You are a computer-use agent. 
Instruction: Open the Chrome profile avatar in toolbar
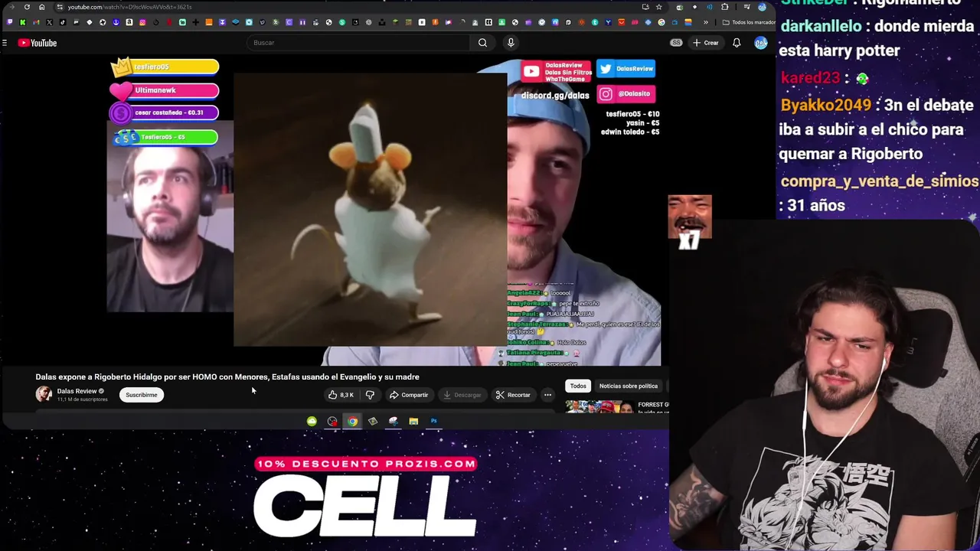[762, 7]
